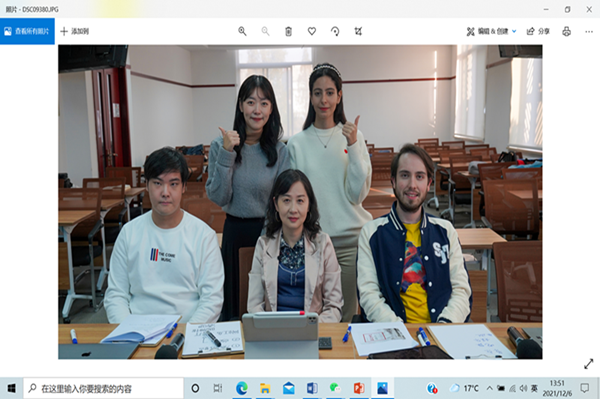
Task: View all photos button
Action: [27, 31]
